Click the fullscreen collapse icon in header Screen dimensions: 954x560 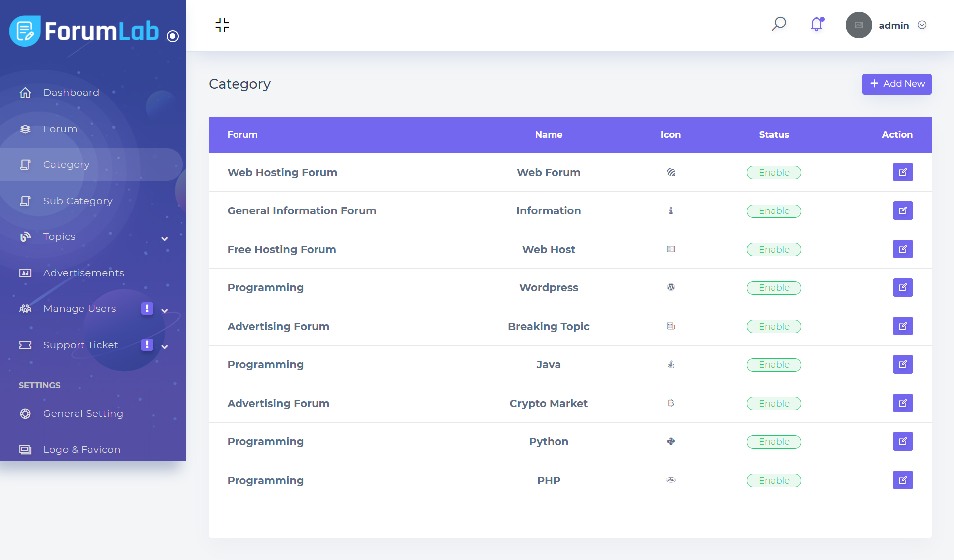coord(222,25)
